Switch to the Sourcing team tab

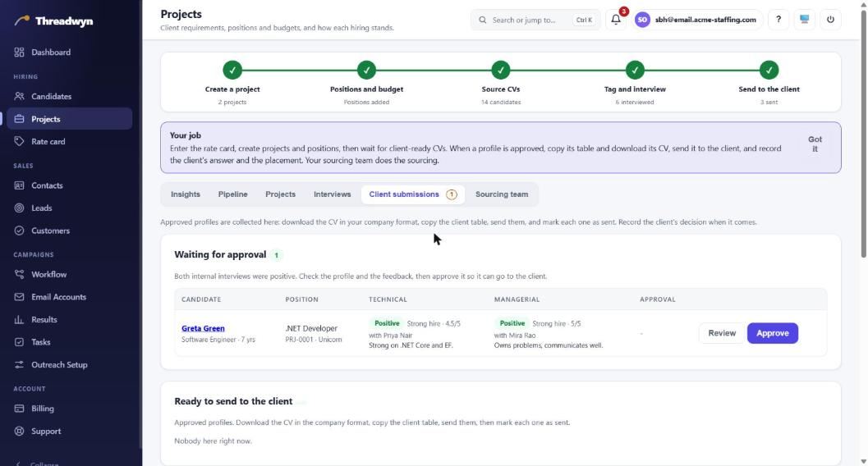click(x=502, y=194)
